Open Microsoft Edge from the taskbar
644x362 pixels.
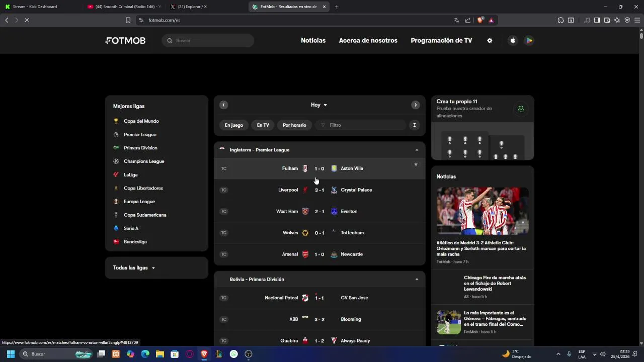click(145, 354)
